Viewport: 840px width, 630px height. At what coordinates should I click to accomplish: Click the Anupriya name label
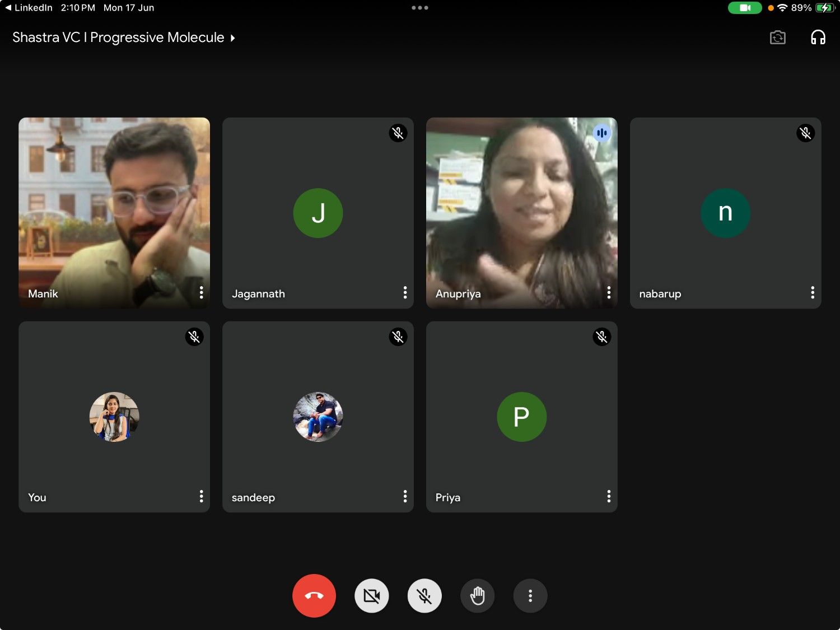[x=458, y=294]
